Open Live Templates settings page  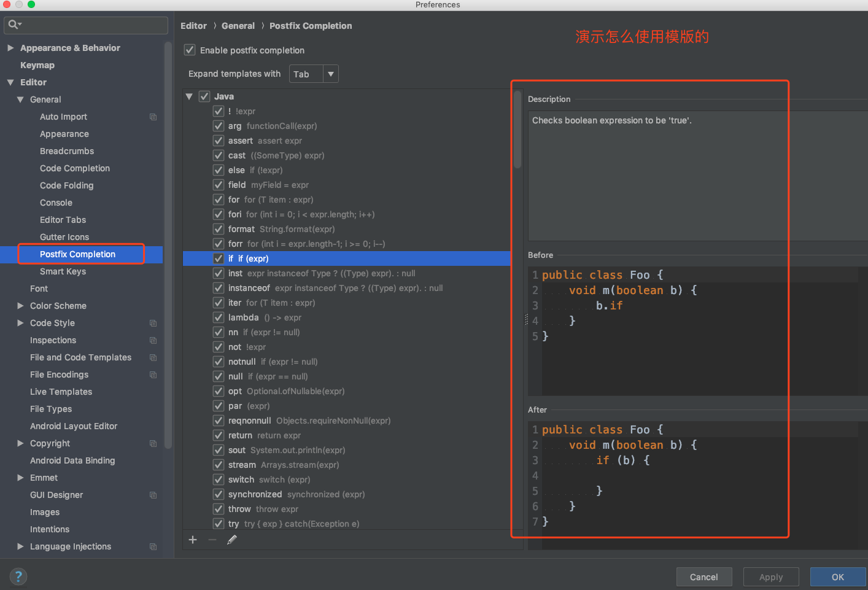click(61, 392)
